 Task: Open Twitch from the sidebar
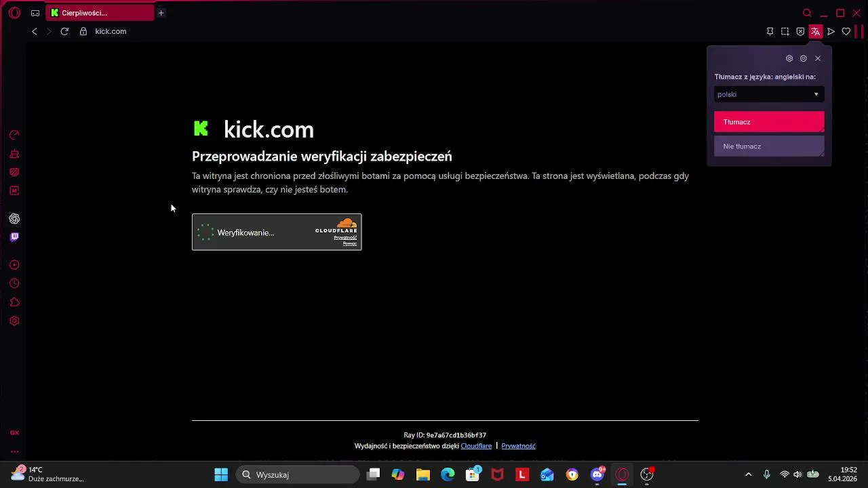pos(14,237)
